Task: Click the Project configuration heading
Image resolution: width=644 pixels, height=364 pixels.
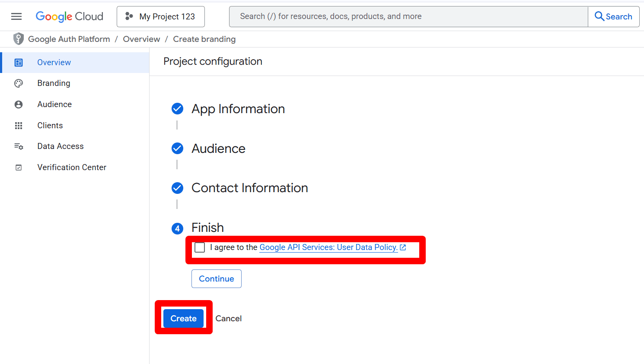Action: [x=213, y=61]
